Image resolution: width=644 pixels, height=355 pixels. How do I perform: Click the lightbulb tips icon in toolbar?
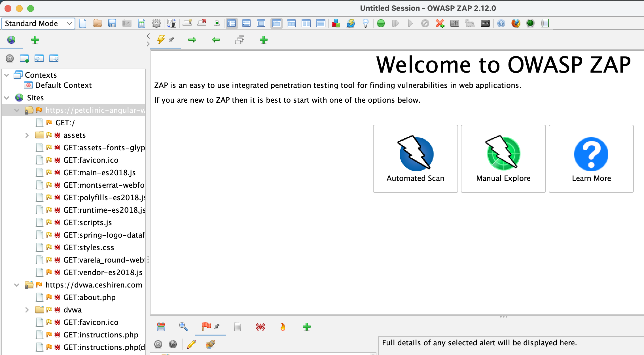click(x=366, y=24)
